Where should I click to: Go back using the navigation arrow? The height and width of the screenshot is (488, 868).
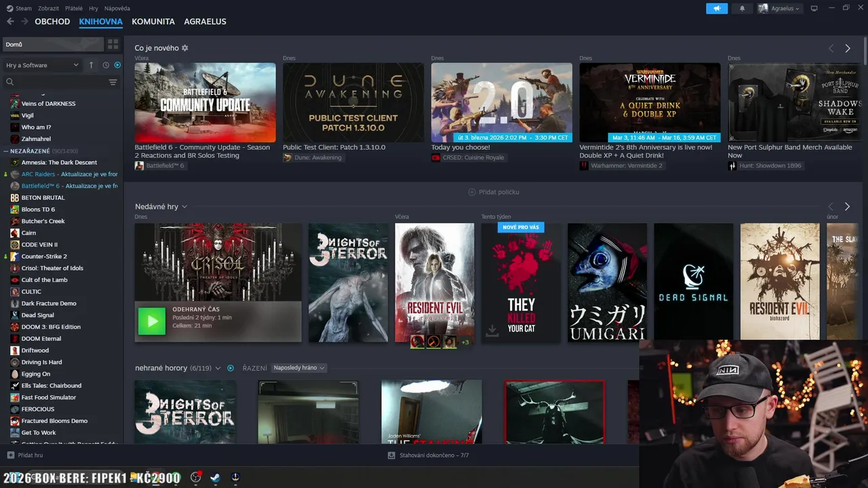coord(10,22)
